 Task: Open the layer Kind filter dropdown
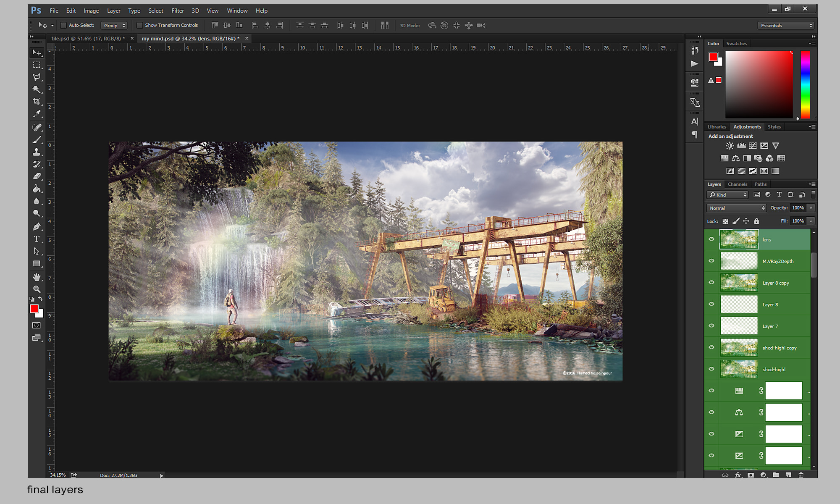click(727, 195)
